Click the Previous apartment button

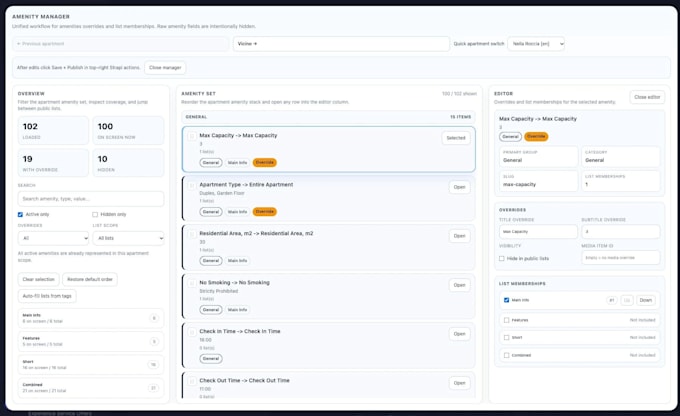click(121, 44)
